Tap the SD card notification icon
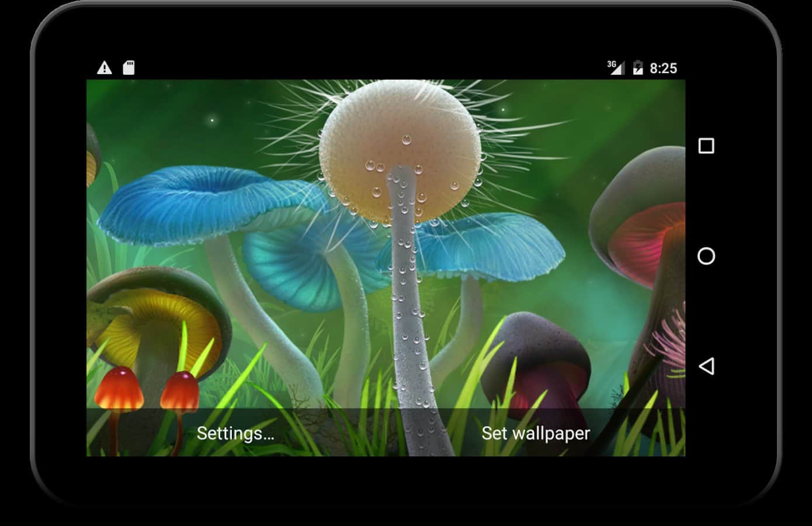Screen dimensions: 812x526 [x=129, y=68]
